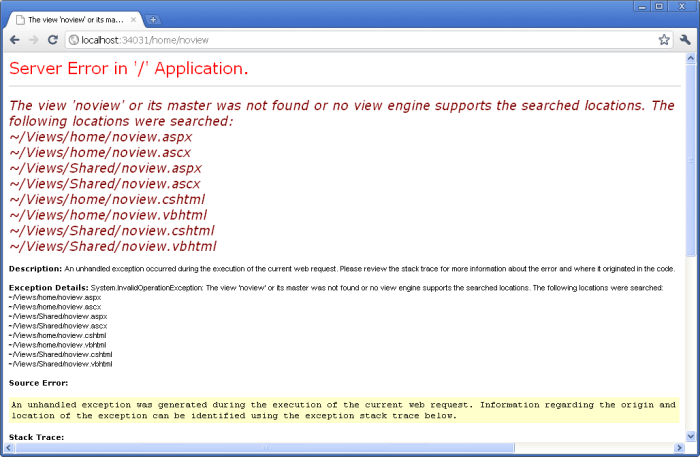700x457 pixels.
Task: Click the vertical scrollbar down arrow
Action: tap(692, 435)
